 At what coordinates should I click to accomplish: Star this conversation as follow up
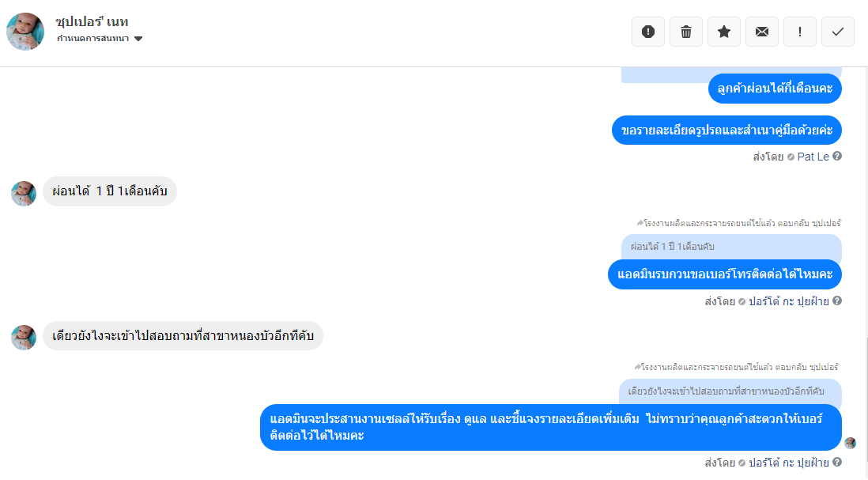click(723, 32)
